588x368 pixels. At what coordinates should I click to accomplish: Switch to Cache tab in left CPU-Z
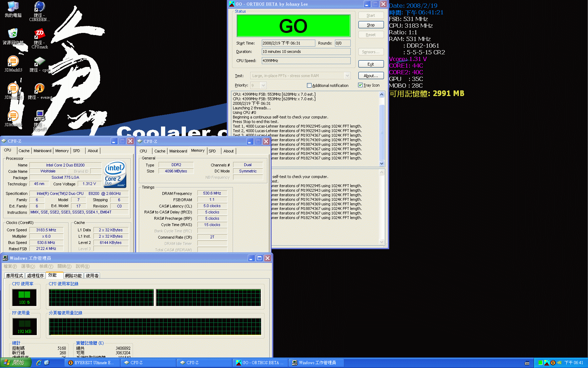[24, 151]
